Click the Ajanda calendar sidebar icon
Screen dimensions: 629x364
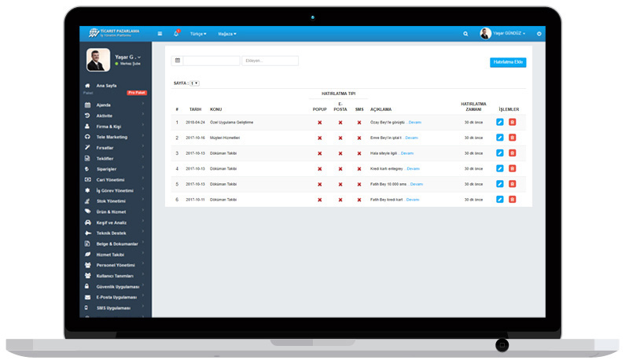[87, 105]
